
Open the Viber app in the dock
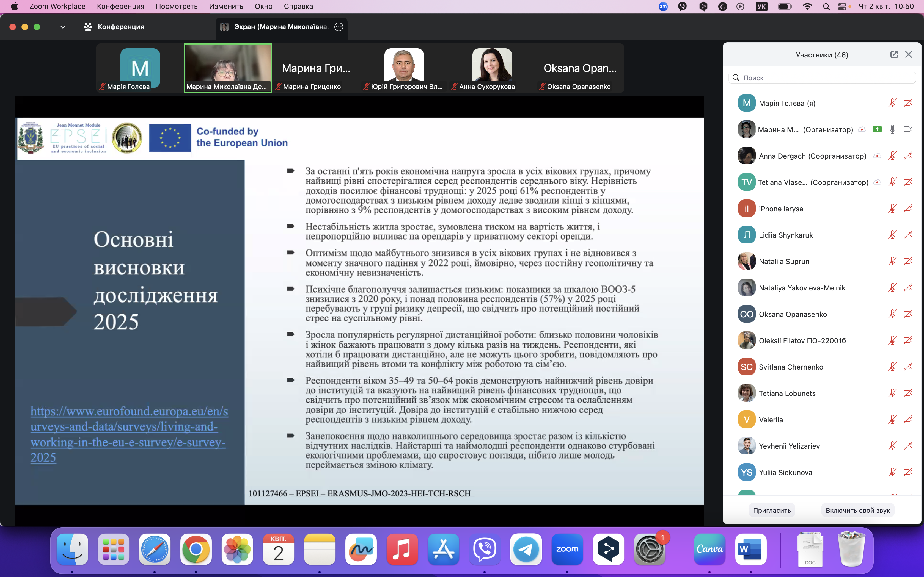[485, 549]
